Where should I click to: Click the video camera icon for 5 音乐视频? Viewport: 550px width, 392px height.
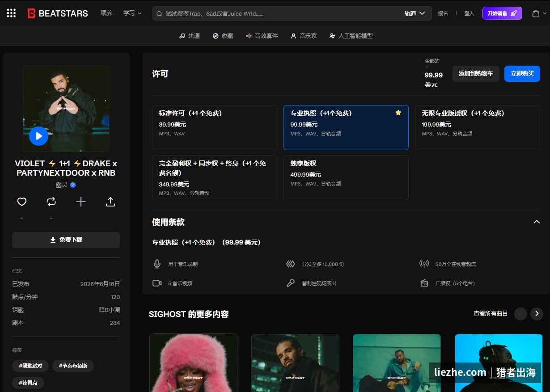point(157,283)
